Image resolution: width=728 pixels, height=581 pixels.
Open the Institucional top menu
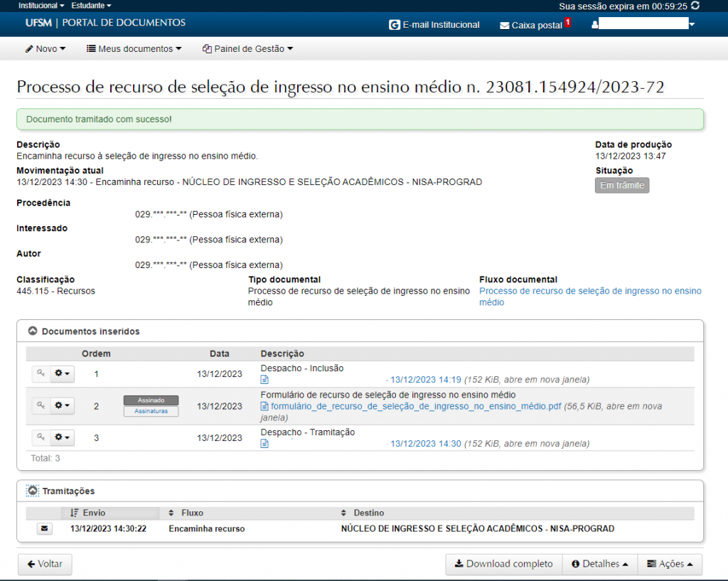pyautogui.click(x=41, y=5)
